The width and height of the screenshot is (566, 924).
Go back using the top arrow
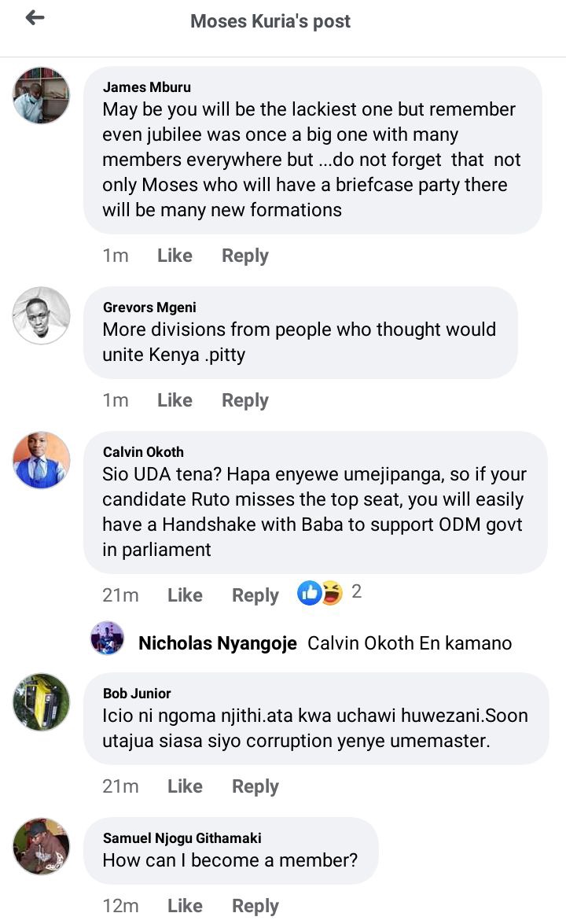tap(35, 18)
